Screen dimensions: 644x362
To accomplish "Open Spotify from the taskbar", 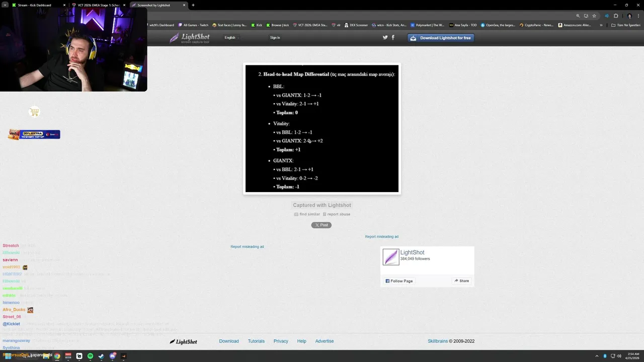I will 90,356.
